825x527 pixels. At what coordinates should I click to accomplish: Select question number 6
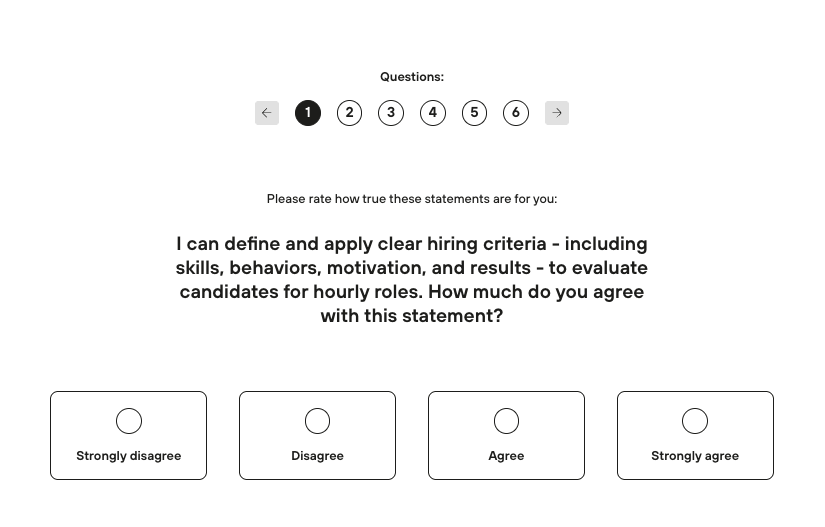(516, 113)
